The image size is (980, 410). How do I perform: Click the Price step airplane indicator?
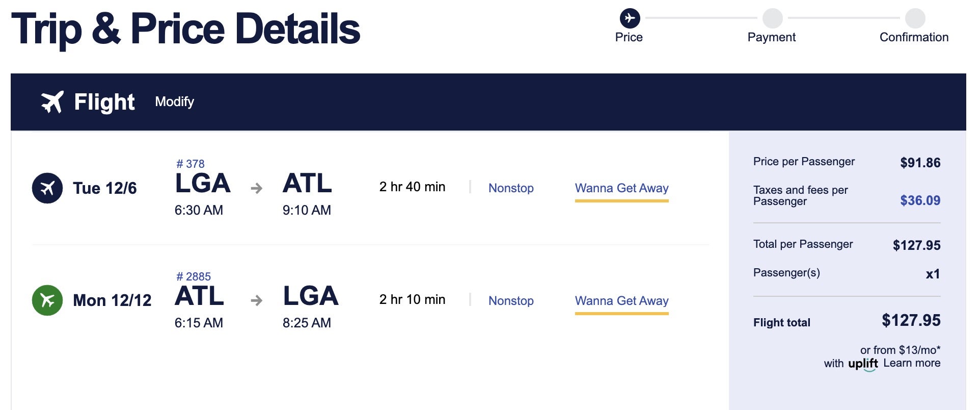(631, 19)
